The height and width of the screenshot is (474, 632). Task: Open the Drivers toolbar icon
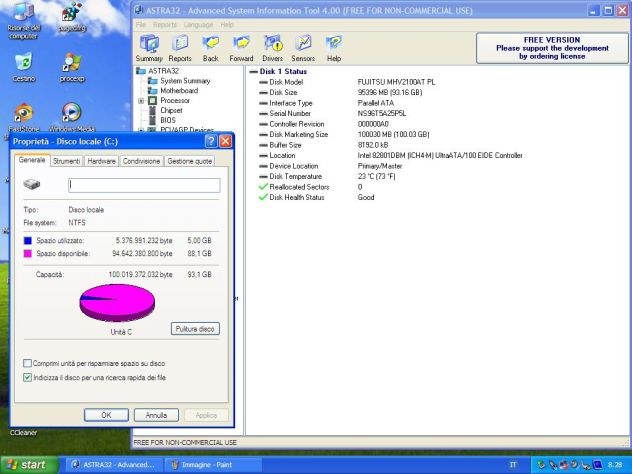click(272, 48)
